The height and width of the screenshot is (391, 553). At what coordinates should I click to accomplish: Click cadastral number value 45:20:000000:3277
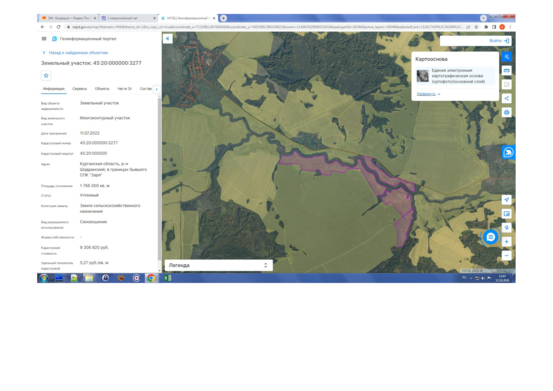click(99, 143)
